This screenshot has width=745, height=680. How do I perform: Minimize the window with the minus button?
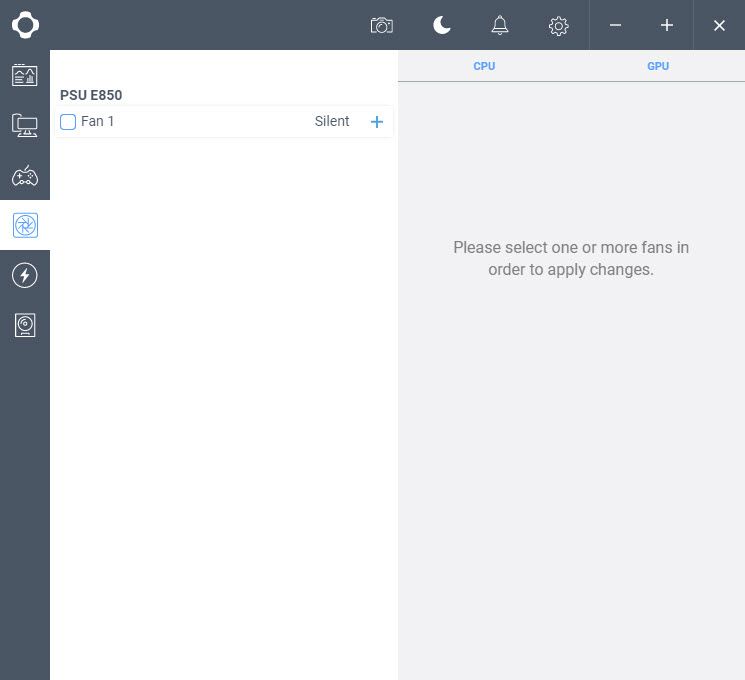tap(615, 25)
